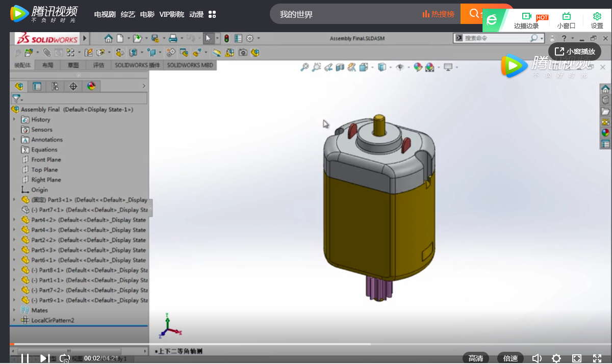
Task: Print the document using the printer icon
Action: click(x=173, y=38)
